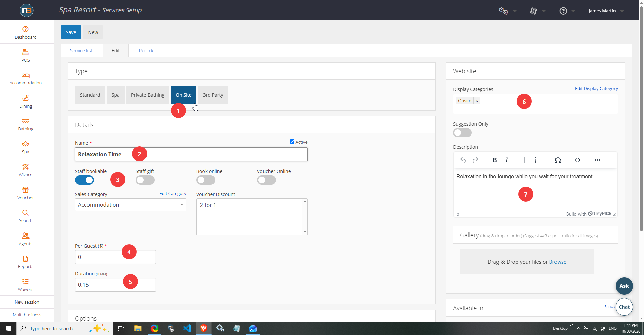Switch to Service list tab
The width and height of the screenshot is (644, 335).
tap(81, 51)
